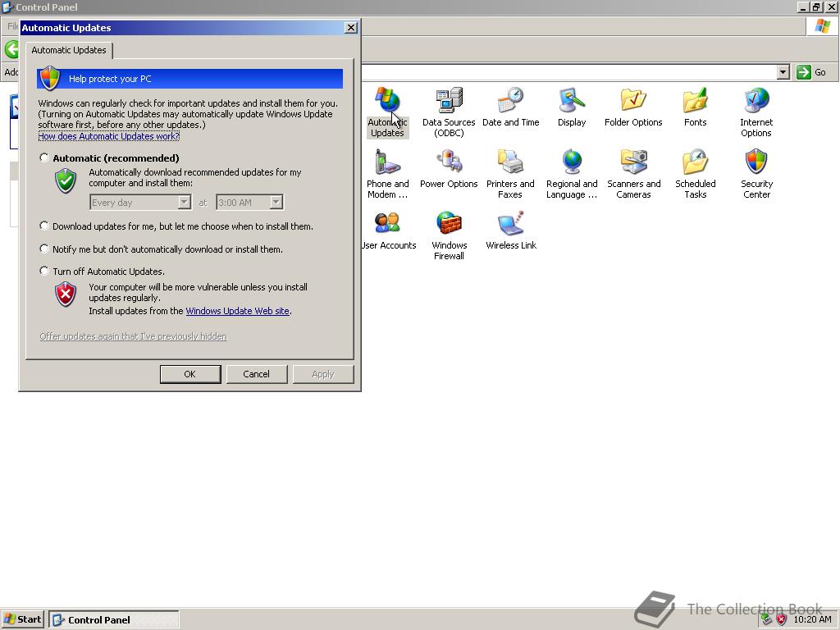This screenshot has width=840, height=630.
Task: Click the 10:20 AM system clock
Action: 812,620
